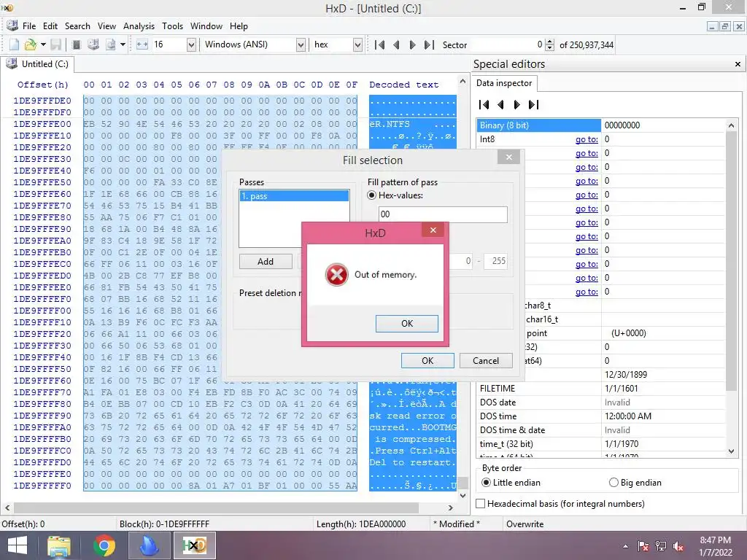Open Google Chrome from the taskbar
The height and width of the screenshot is (560, 747).
pyautogui.click(x=104, y=545)
